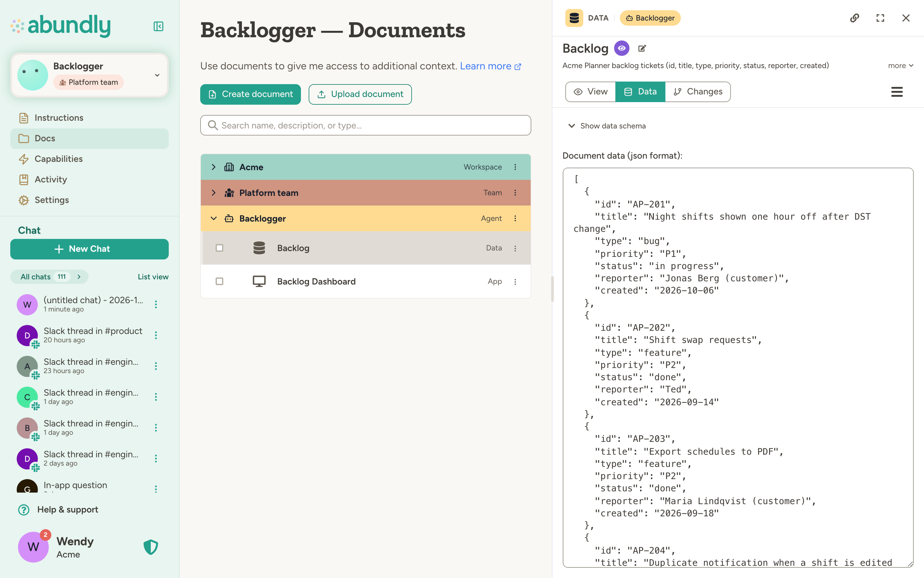Switch to the View tab
924x578 pixels.
[x=590, y=92]
